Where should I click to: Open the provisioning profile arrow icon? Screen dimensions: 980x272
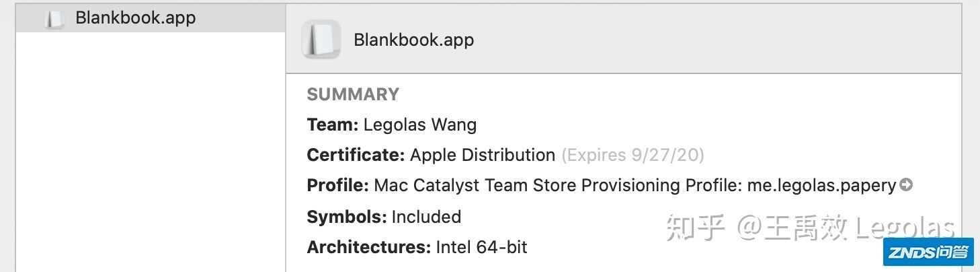[x=906, y=184]
